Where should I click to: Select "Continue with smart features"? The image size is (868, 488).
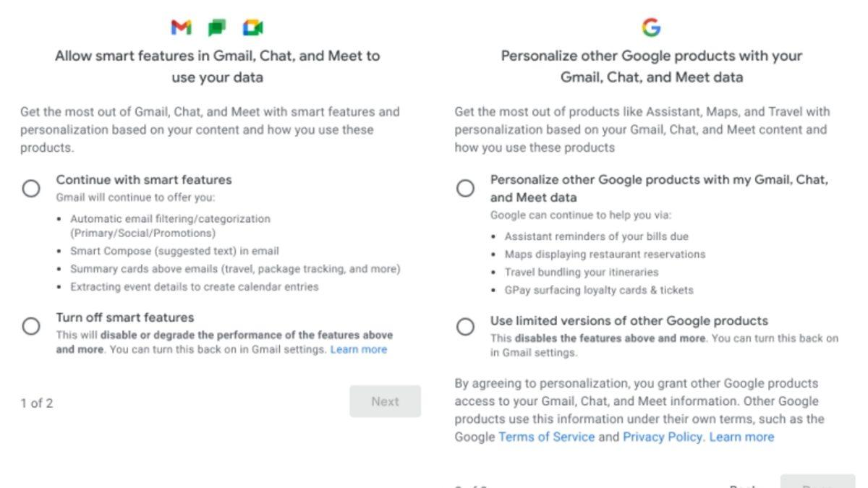tap(31, 188)
